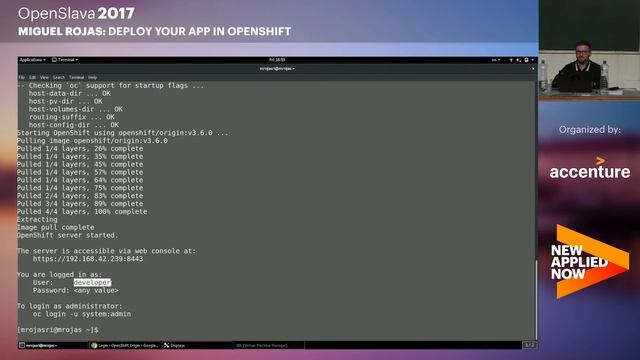Click the 'Pulling image openshift/origin:v3.6.0' line
Screen dimensions: 640x360
point(92,141)
